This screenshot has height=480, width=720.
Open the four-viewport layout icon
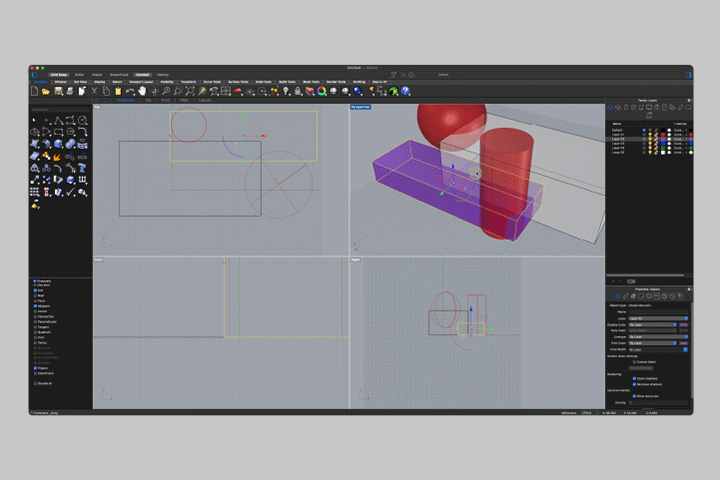click(225, 91)
